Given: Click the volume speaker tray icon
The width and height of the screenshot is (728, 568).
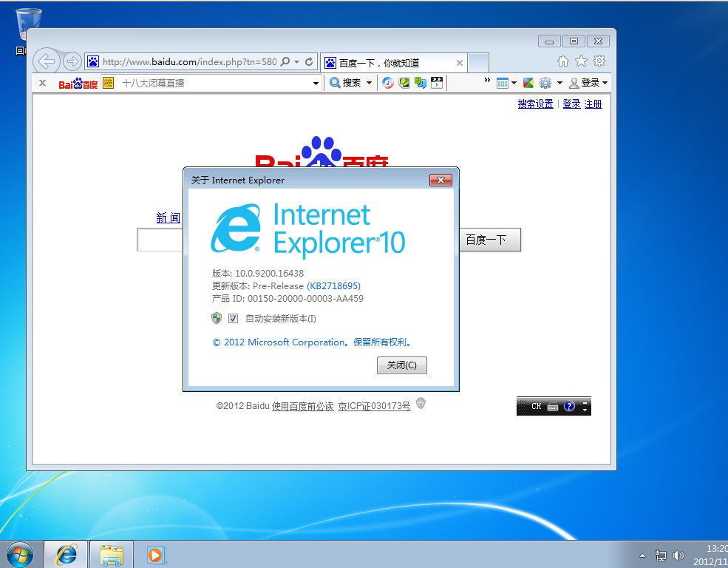Looking at the screenshot, I should pos(678,555).
